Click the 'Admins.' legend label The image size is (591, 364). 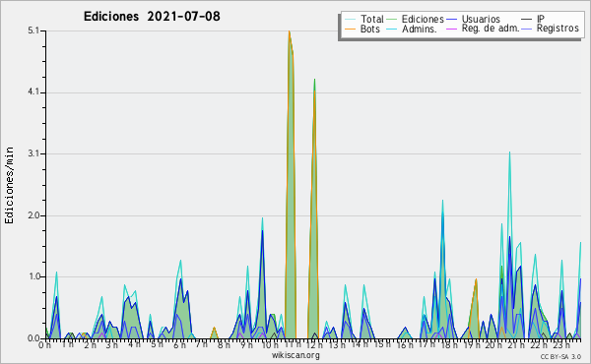tap(420, 29)
